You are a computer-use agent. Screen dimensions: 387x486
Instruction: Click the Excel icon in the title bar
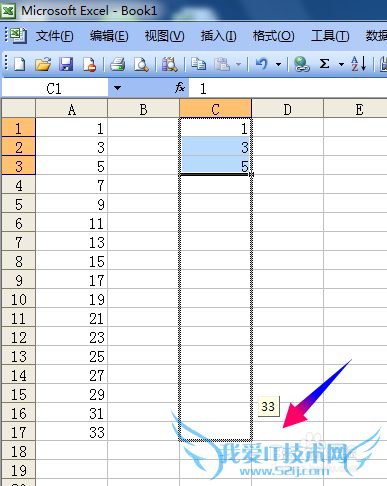pyautogui.click(x=8, y=11)
